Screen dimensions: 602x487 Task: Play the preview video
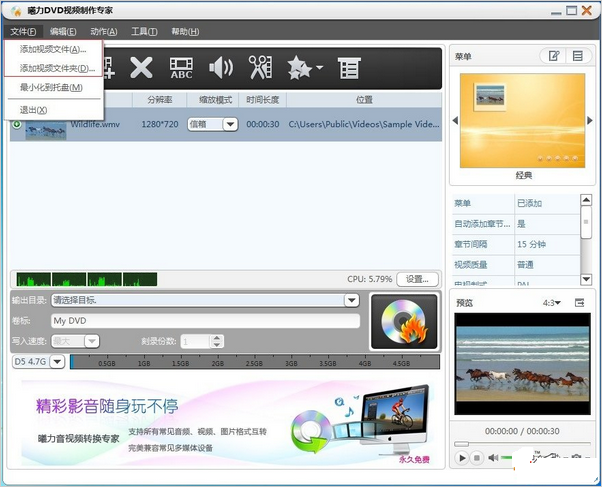click(462, 458)
